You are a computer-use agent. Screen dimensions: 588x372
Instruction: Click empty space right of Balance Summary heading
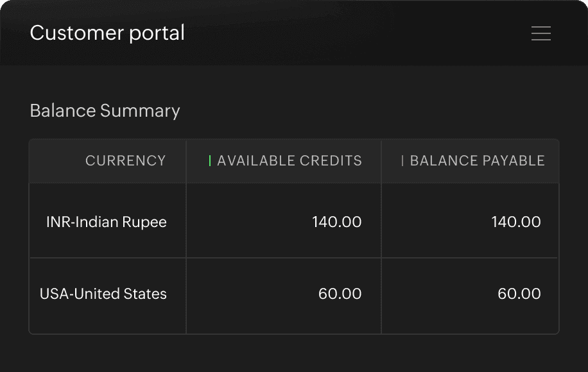click(x=372, y=111)
